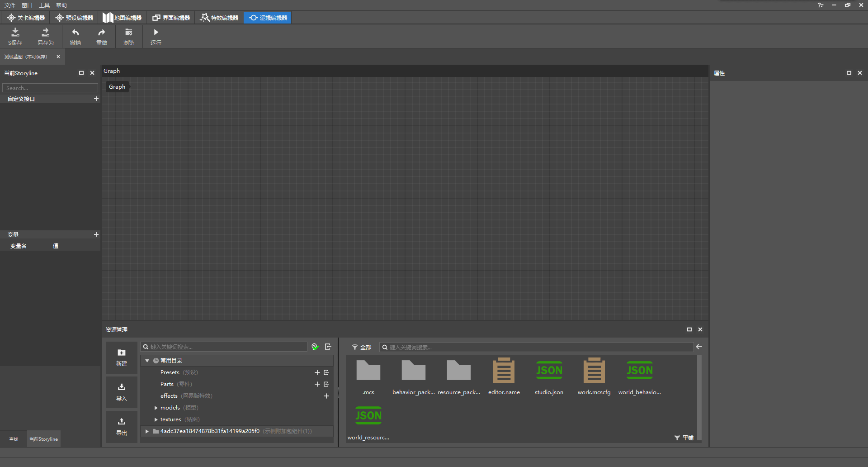
Task: Open the 全部 filter in resource panel
Action: [362, 347]
